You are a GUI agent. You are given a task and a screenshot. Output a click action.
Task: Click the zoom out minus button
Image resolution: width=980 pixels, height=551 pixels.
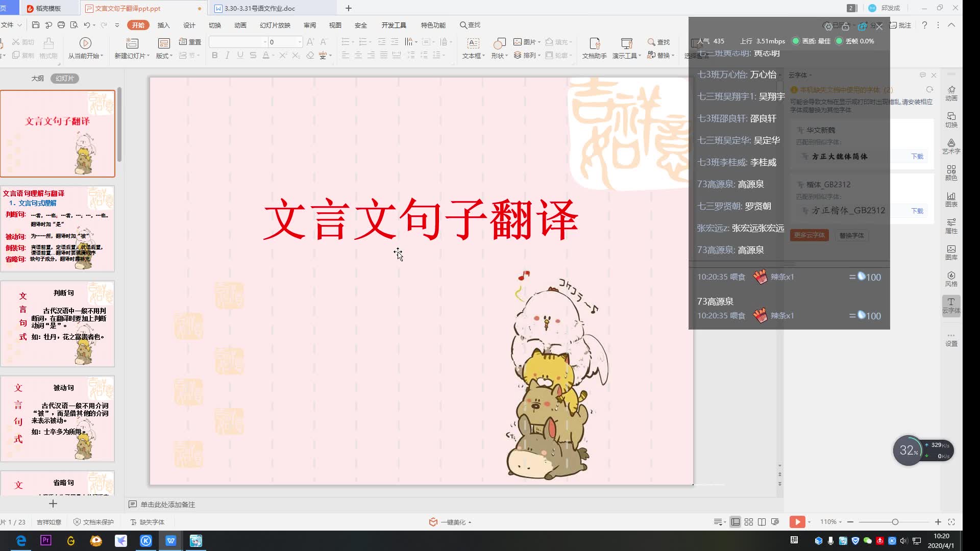[850, 522]
